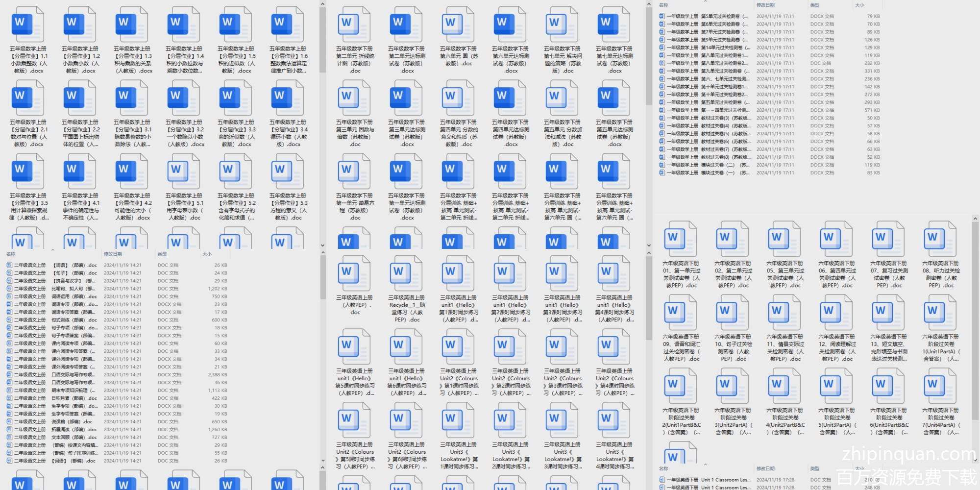
Task: Select row 二年级语文上册 【句子】（部编）.doc
Action: [118, 273]
